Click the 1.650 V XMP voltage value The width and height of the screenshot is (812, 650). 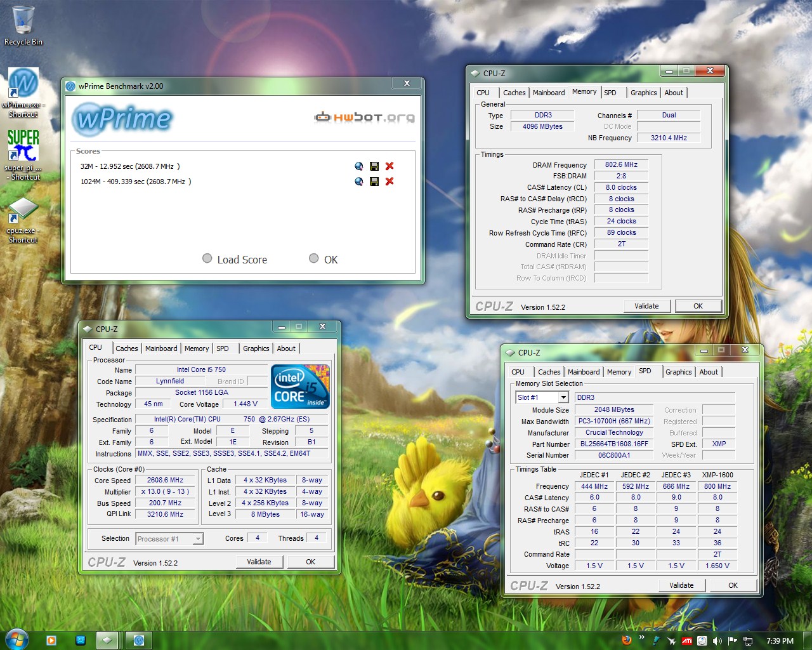pos(717,566)
